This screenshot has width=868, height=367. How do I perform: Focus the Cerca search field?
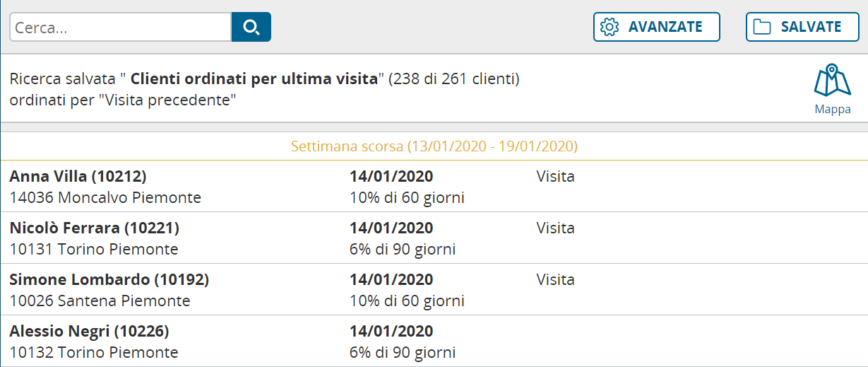click(120, 27)
